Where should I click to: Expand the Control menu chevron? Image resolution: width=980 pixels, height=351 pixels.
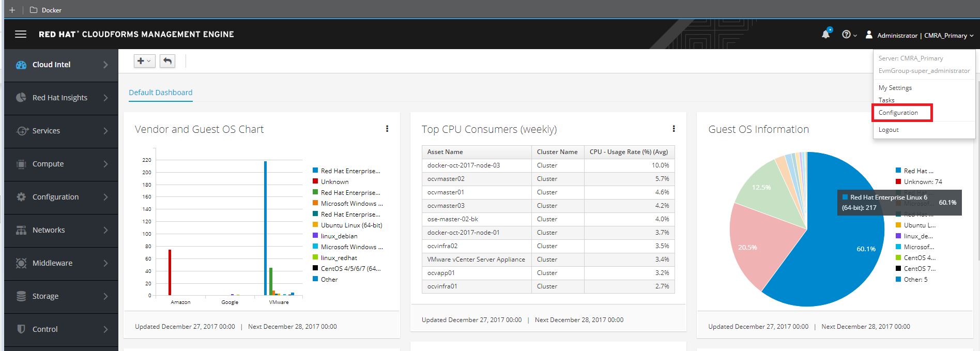coord(105,329)
